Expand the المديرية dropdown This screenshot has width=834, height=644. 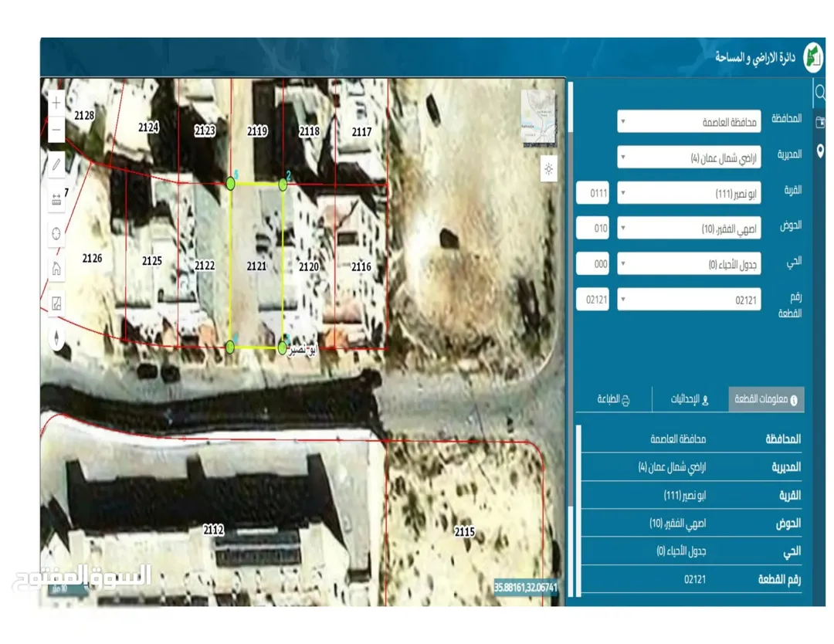(x=689, y=158)
